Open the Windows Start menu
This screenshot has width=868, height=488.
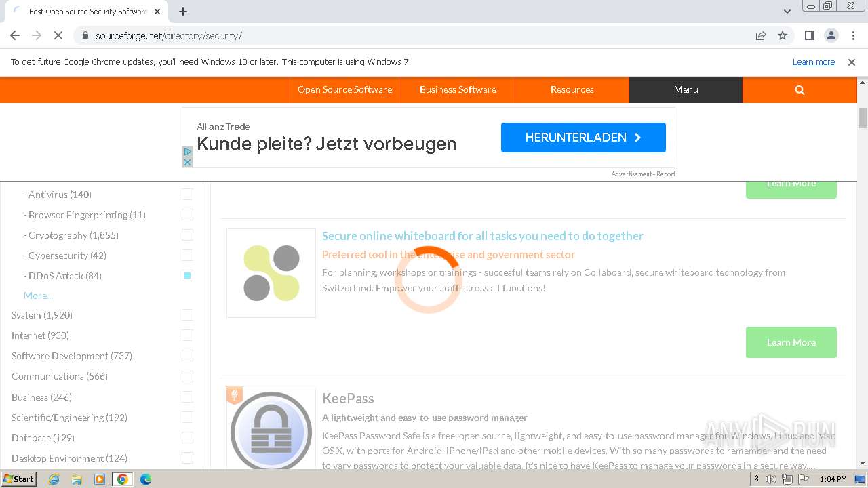pos(18,479)
